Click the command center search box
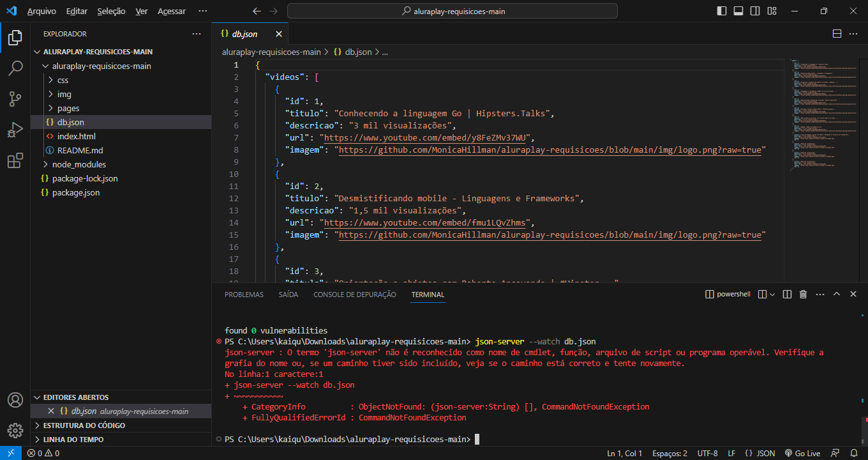Image resolution: width=868 pixels, height=460 pixels. pos(453,11)
